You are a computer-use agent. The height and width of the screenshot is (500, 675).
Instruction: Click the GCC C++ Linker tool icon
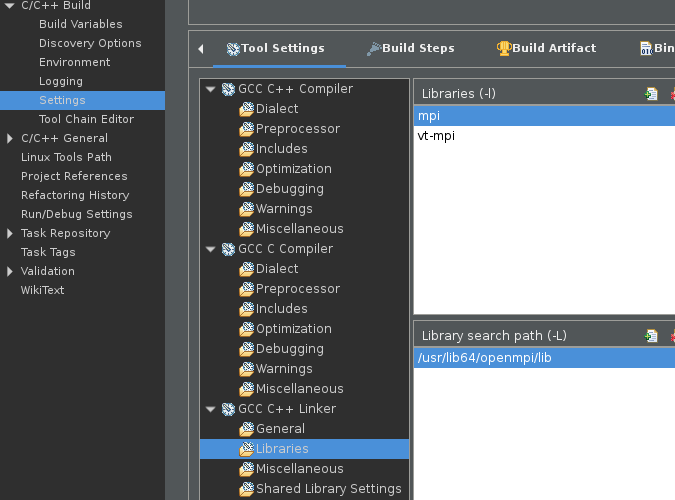(x=227, y=409)
